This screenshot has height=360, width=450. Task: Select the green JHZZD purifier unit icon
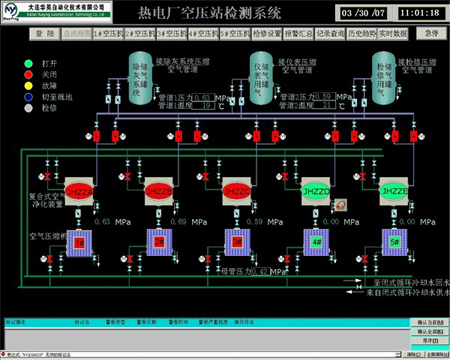pos(316,191)
